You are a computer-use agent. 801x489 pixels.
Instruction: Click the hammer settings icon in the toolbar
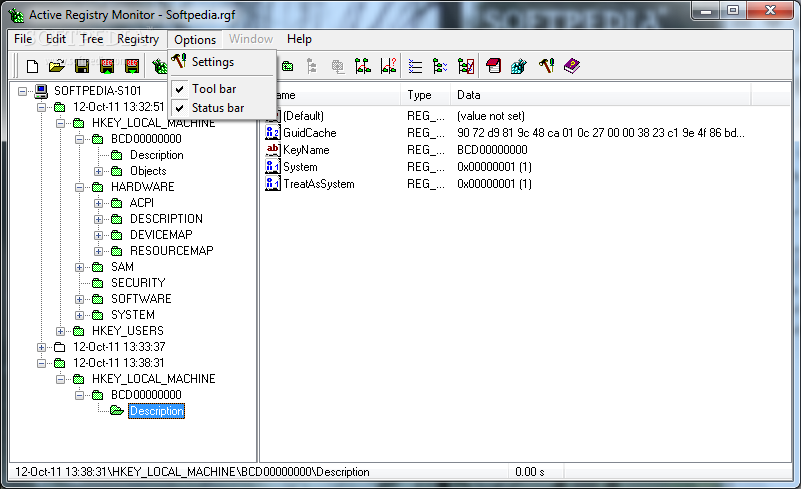pyautogui.click(x=546, y=66)
